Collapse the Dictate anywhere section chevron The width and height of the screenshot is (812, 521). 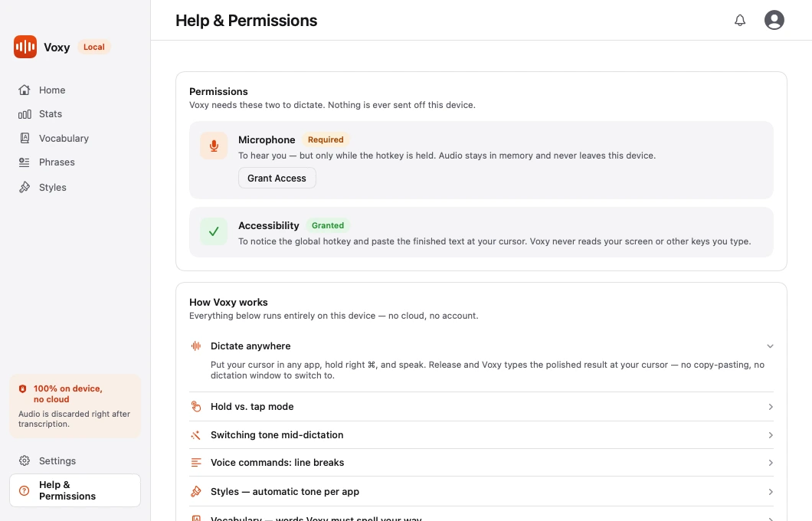[770, 346]
